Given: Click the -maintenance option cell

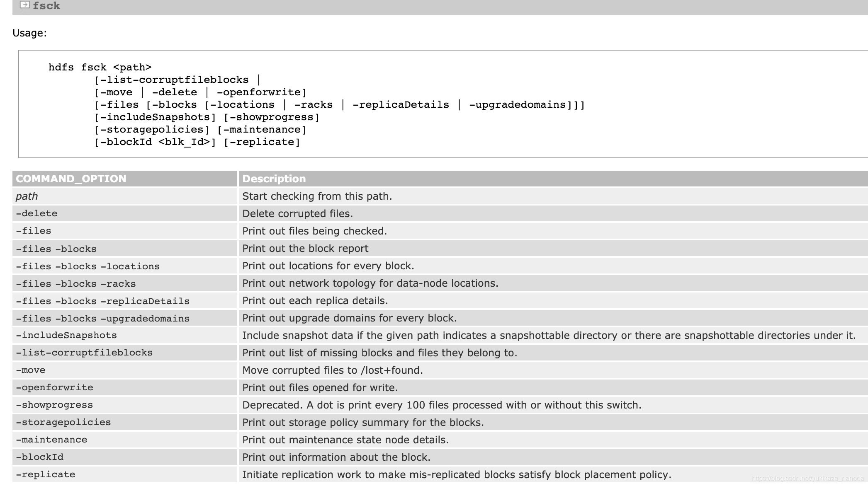Looking at the screenshot, I should pos(51,440).
